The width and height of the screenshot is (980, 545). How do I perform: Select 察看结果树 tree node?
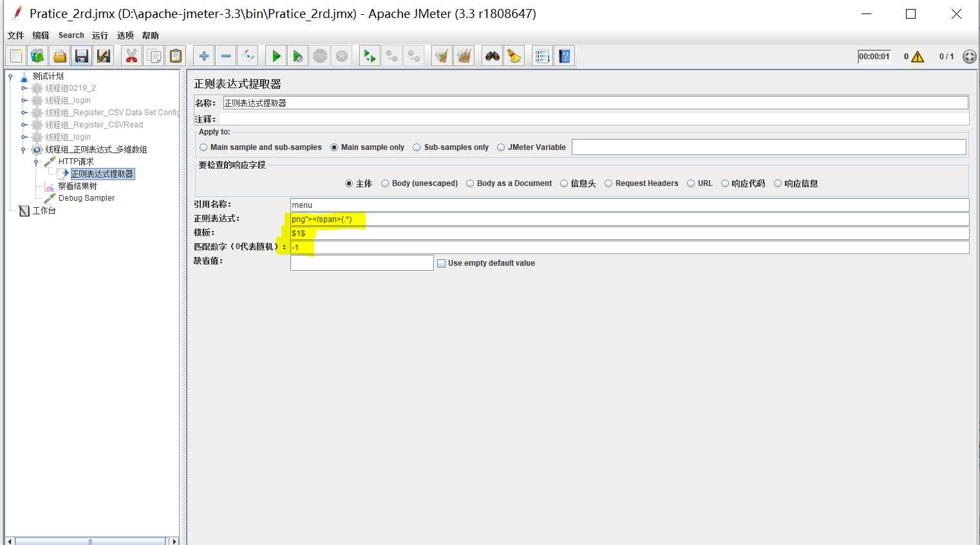[77, 186]
